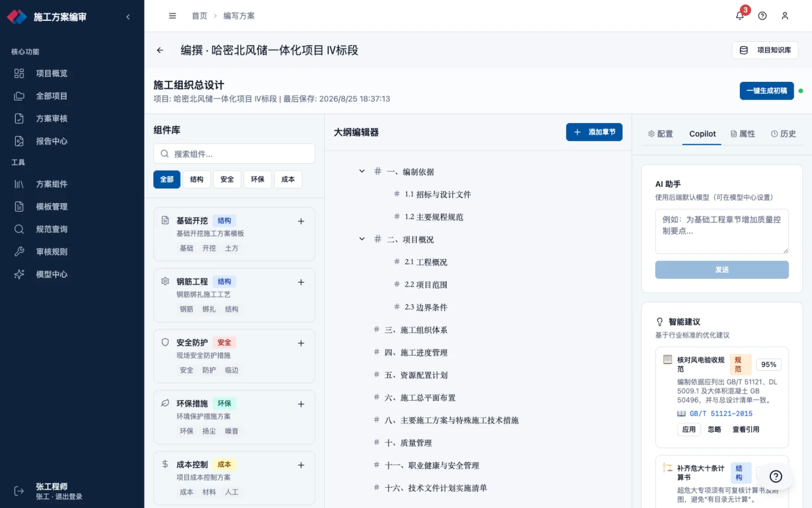
Task: Go back using the left arrow icon
Action: coord(160,50)
